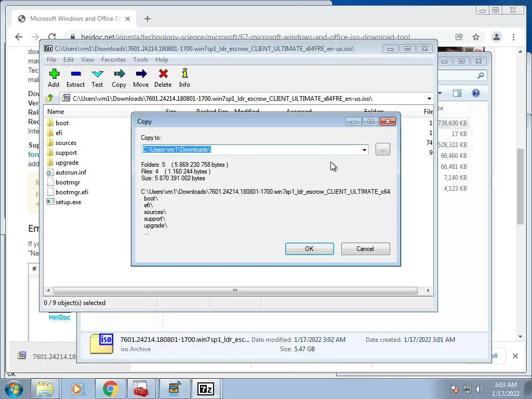The image size is (532, 399).
Task: Switch to Chrome from taskbar
Action: tap(110, 389)
